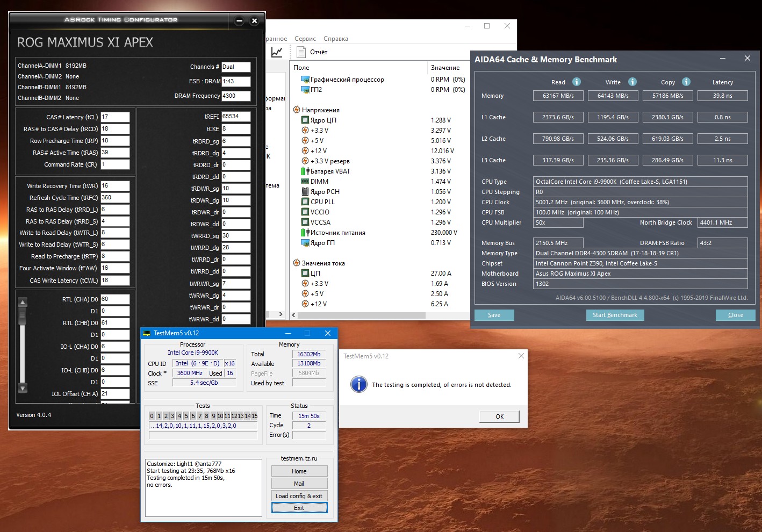The image size is (762, 532).
Task: Click the Load config & exit button
Action: click(x=299, y=496)
